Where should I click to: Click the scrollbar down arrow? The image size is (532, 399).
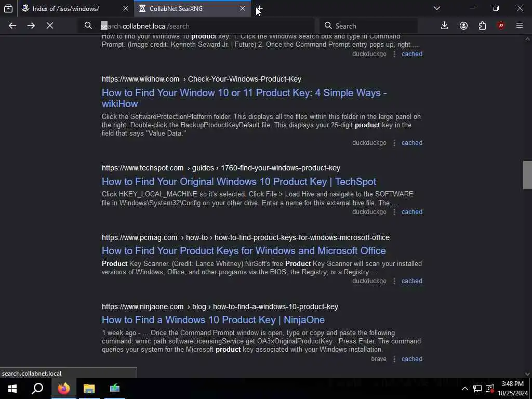click(527, 374)
